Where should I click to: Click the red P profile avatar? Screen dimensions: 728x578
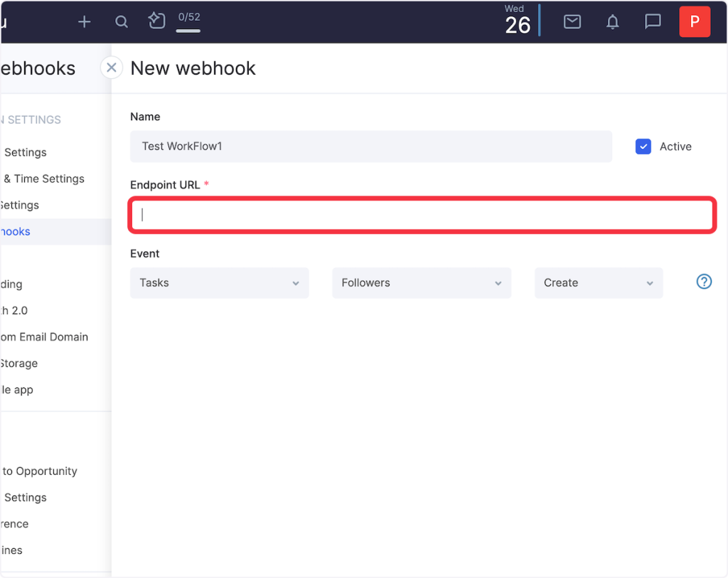(695, 21)
